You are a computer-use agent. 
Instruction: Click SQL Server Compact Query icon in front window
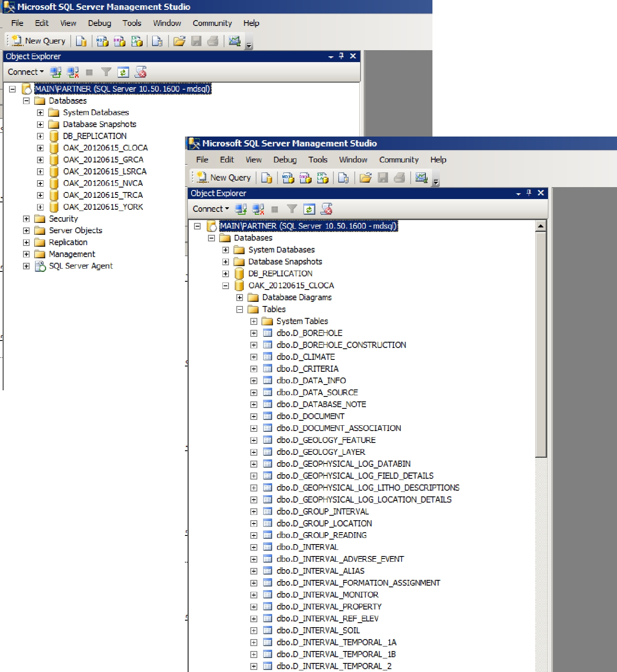coord(343,177)
